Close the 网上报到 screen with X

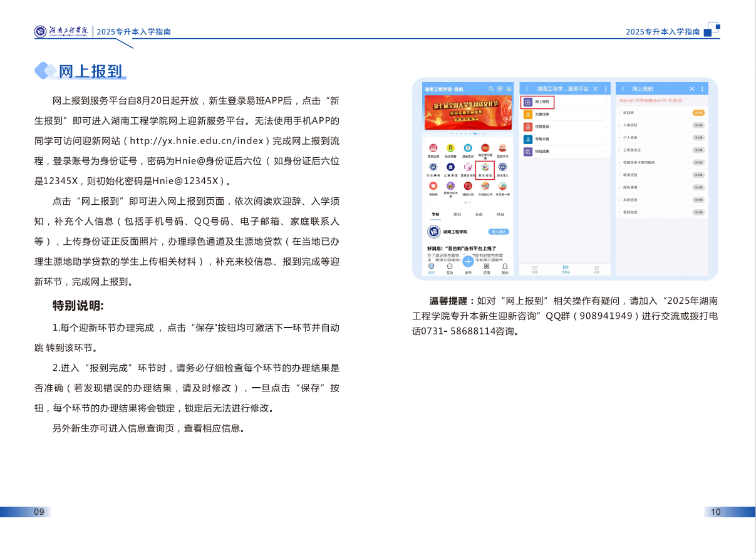[x=691, y=89]
